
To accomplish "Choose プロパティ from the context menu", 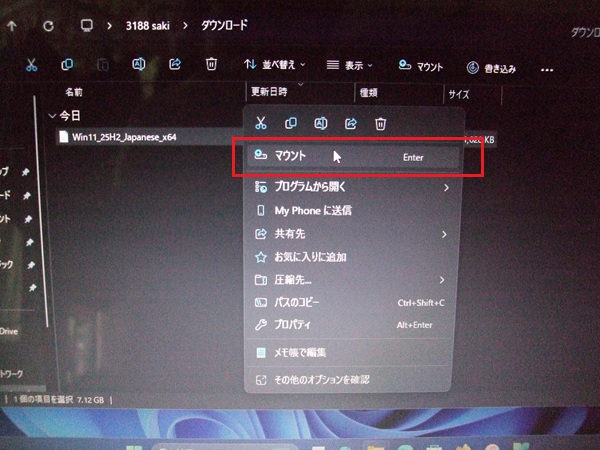I will pyautogui.click(x=293, y=325).
